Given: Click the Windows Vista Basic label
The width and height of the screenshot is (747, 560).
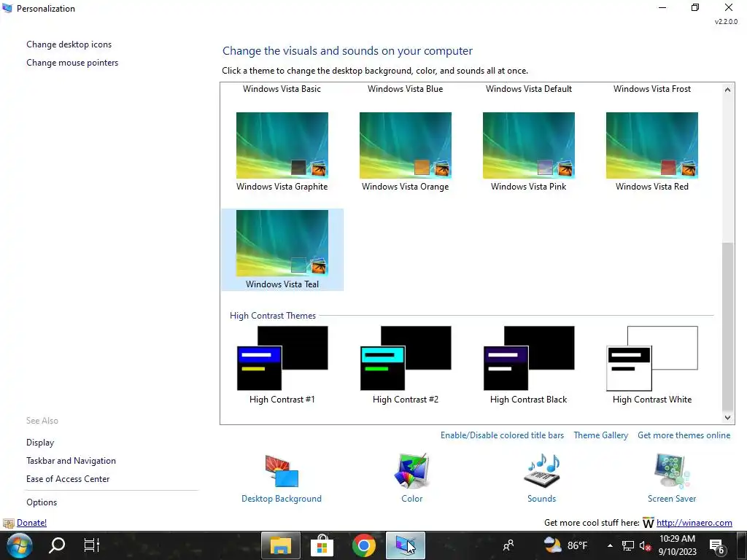Looking at the screenshot, I should coord(282,88).
